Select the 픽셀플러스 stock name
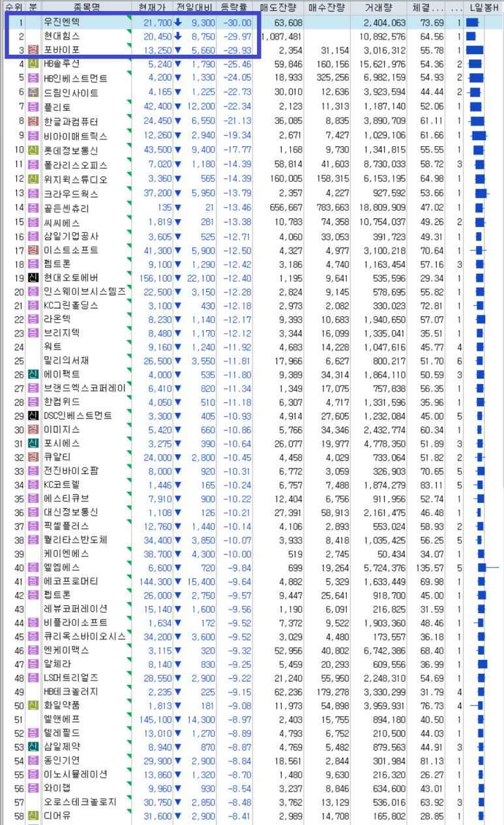Screen dimensions: 504x825 66,526
